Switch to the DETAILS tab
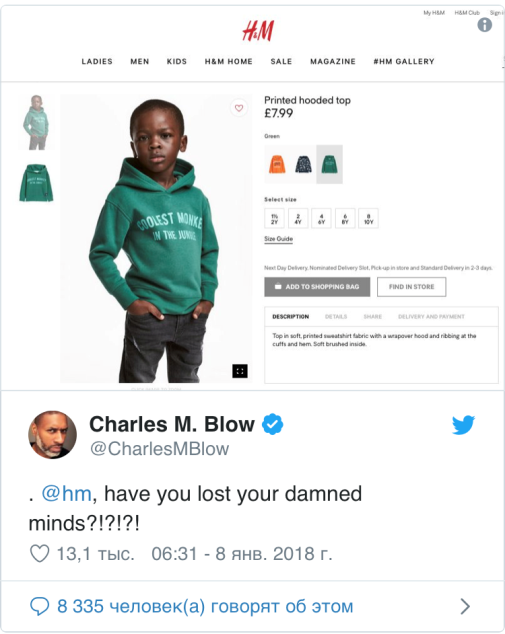The height and width of the screenshot is (634, 505). [x=336, y=317]
